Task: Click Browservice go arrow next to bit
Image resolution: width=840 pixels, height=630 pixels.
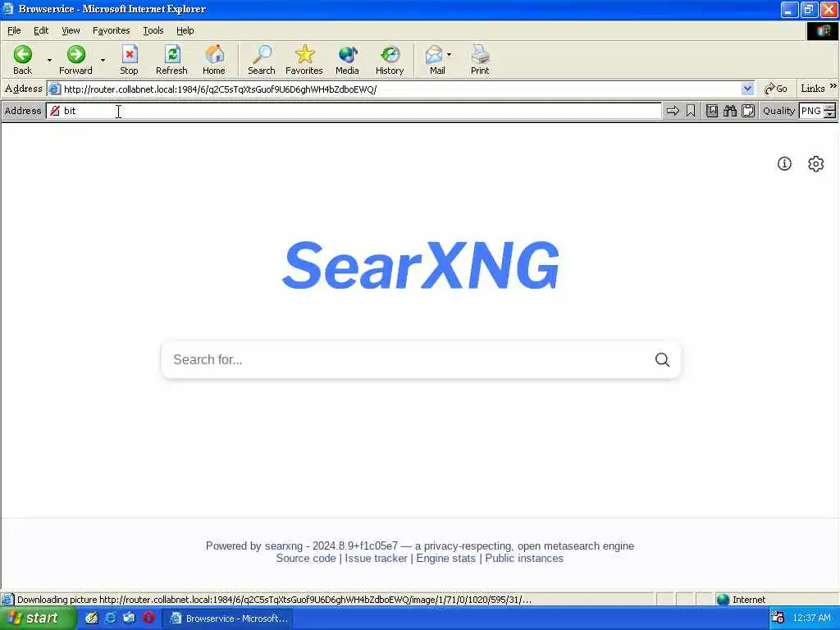Action: pos(673,111)
